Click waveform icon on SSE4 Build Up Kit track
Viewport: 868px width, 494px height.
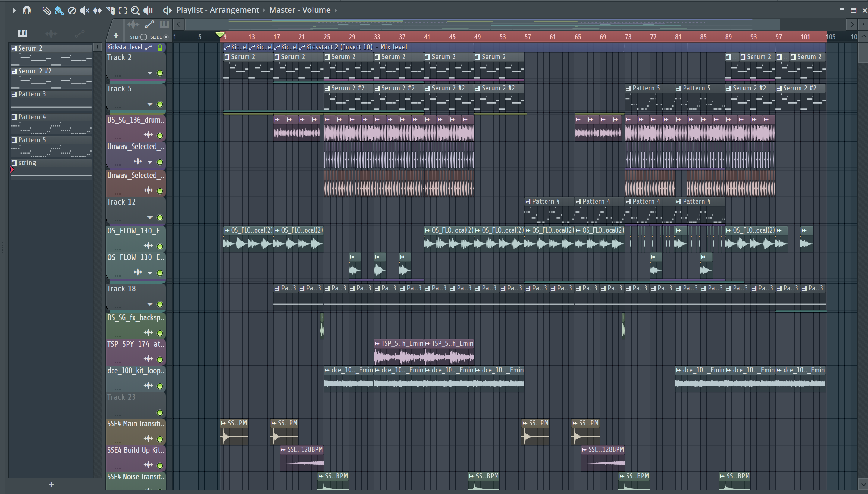pyautogui.click(x=148, y=465)
